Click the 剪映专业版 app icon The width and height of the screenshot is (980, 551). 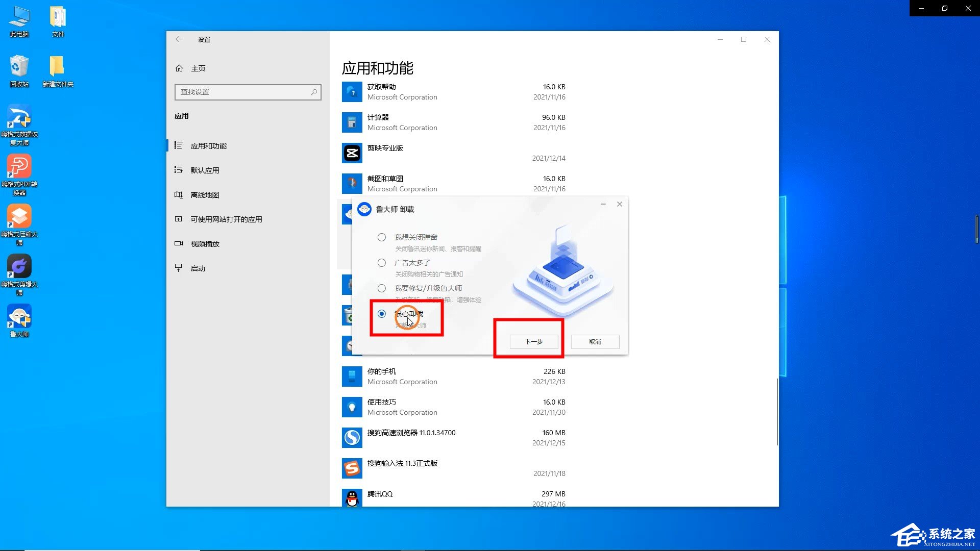click(352, 153)
